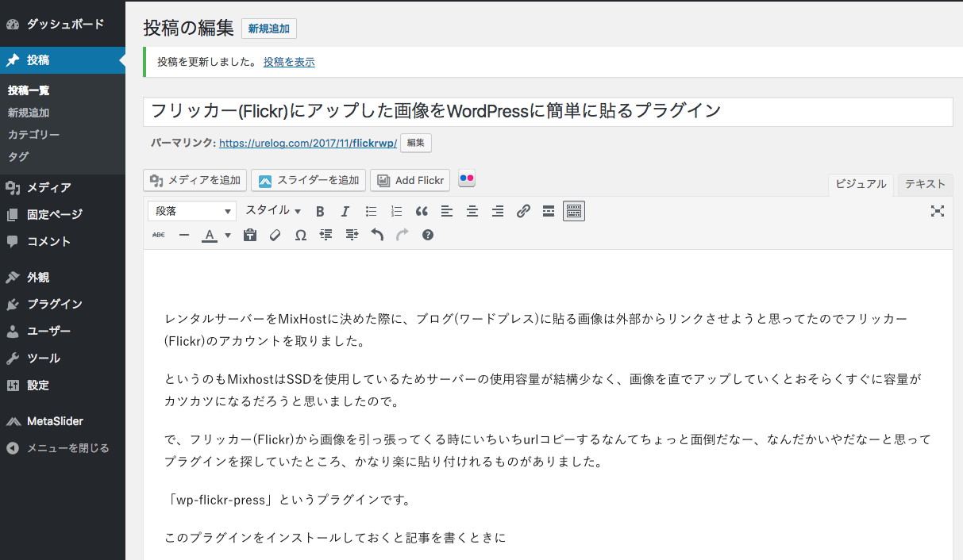The height and width of the screenshot is (560, 963).
Task: Open the 投稿を表示 link
Action: point(289,62)
